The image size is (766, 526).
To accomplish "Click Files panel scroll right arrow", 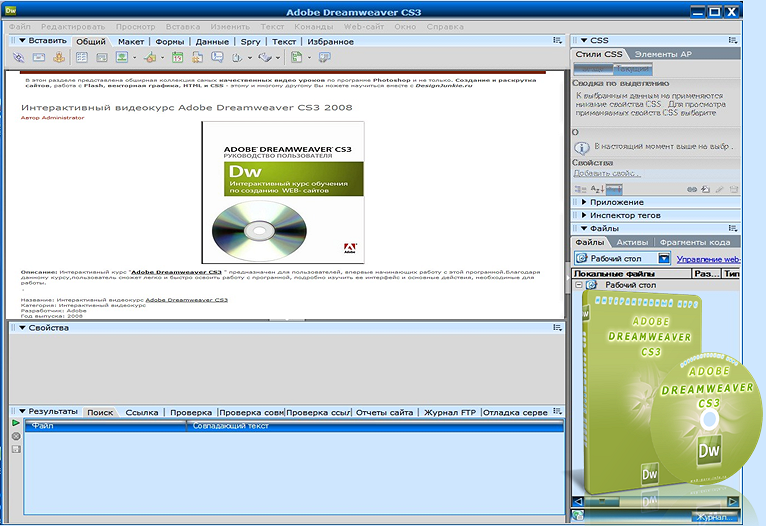I will [x=732, y=502].
